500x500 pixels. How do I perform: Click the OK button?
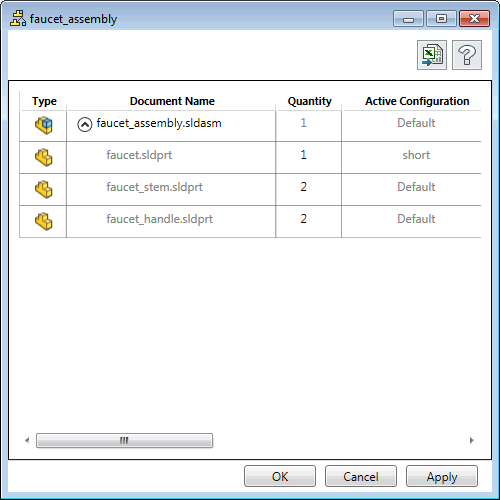[x=280, y=476]
